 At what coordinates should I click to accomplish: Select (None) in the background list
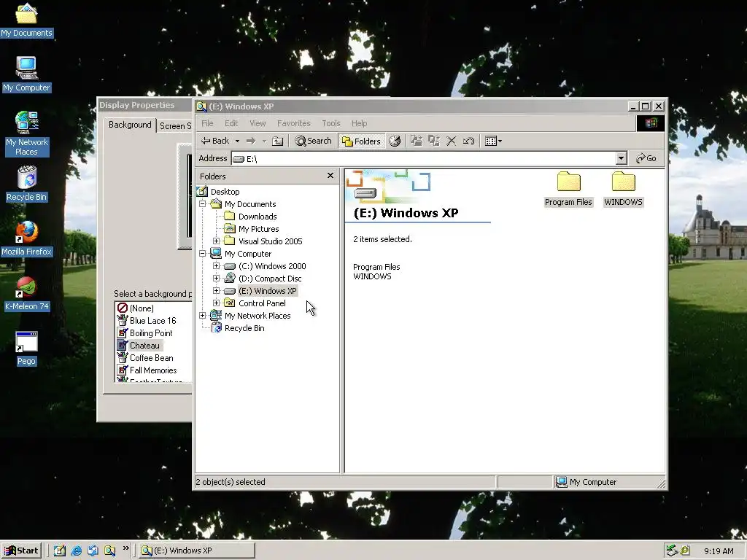tap(142, 308)
